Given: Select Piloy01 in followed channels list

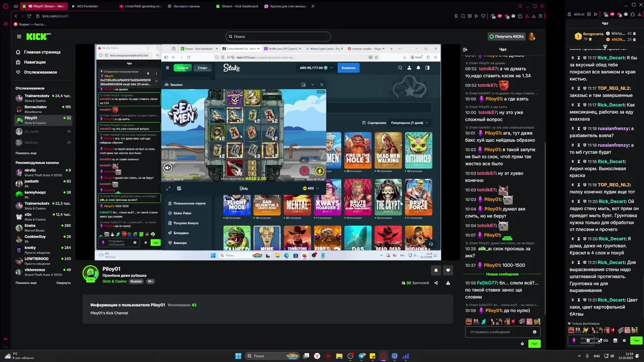Looking at the screenshot, I should pos(43,120).
